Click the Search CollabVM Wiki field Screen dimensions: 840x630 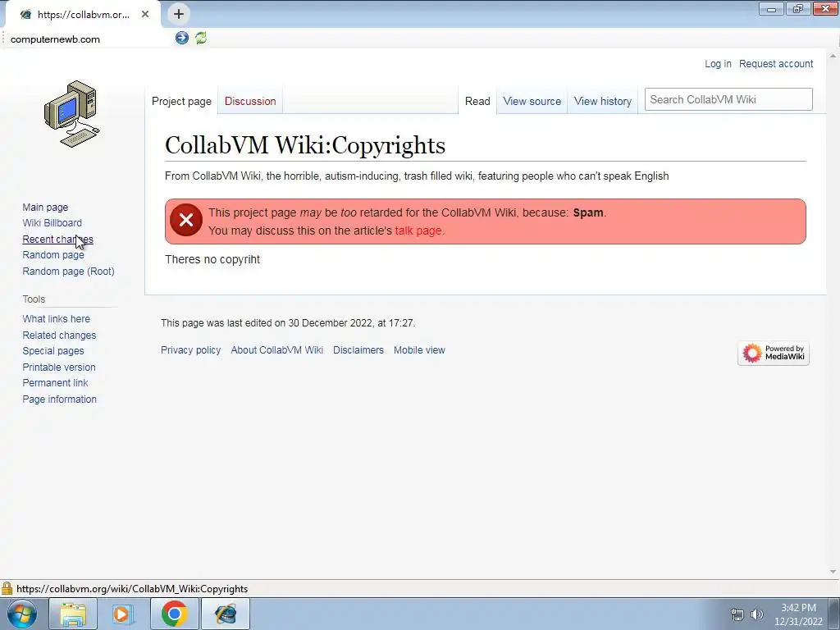tap(728, 99)
